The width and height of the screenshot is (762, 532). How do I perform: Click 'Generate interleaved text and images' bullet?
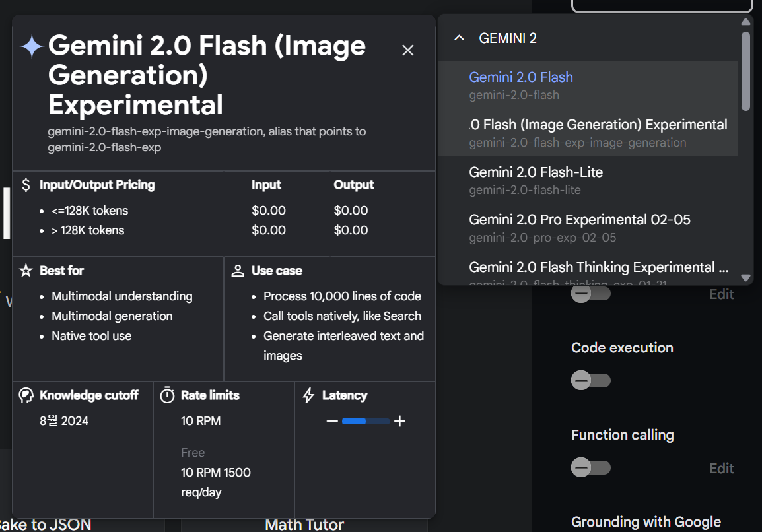point(343,345)
